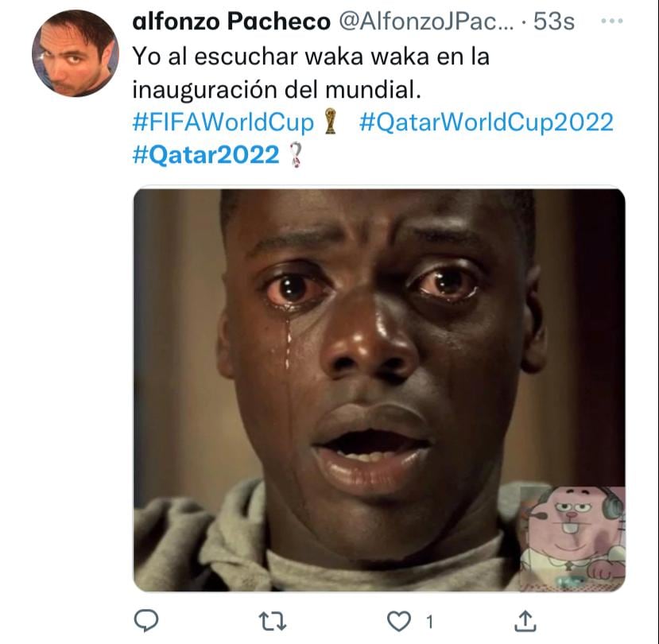Click the Qatar2022 logo emoji

[x=297, y=155]
